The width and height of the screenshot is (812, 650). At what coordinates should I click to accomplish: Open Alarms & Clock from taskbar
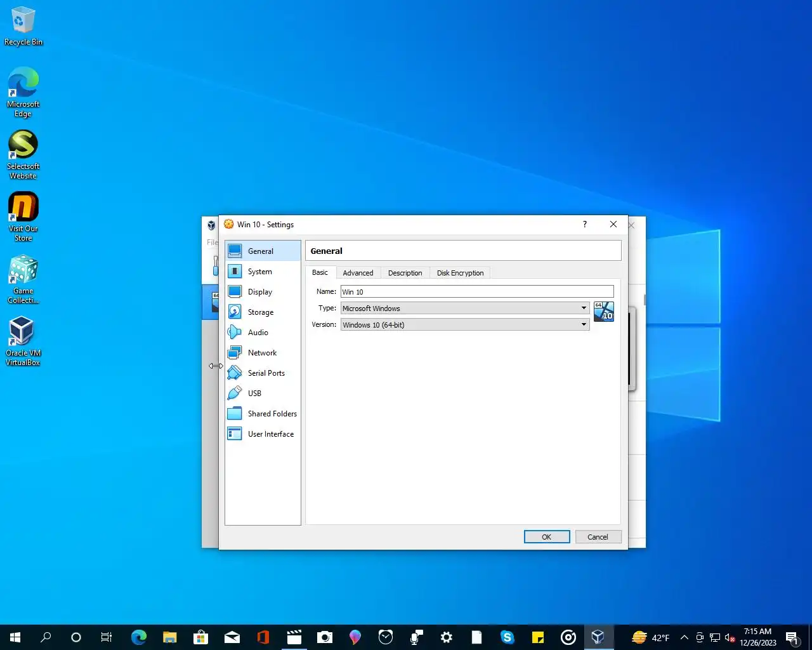(x=386, y=637)
